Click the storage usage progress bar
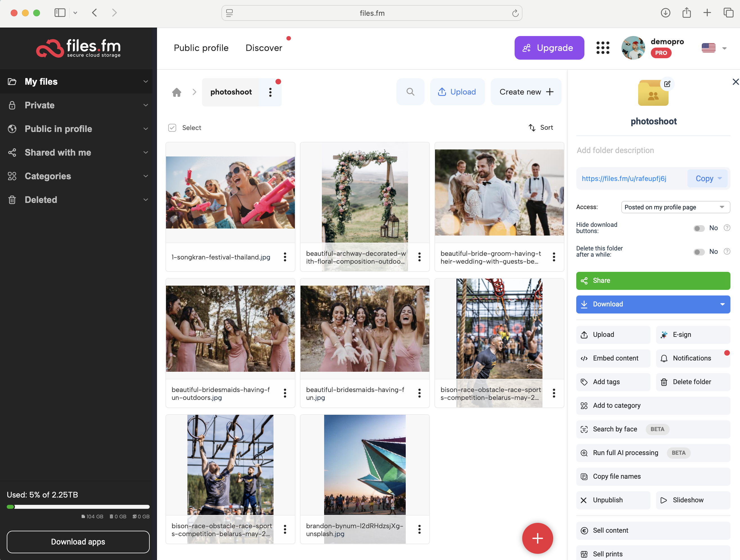Image resolution: width=740 pixels, height=560 pixels. point(78,507)
